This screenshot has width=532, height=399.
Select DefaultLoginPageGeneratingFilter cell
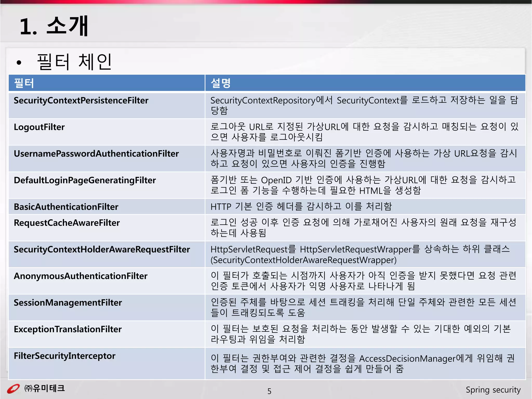click(x=107, y=185)
